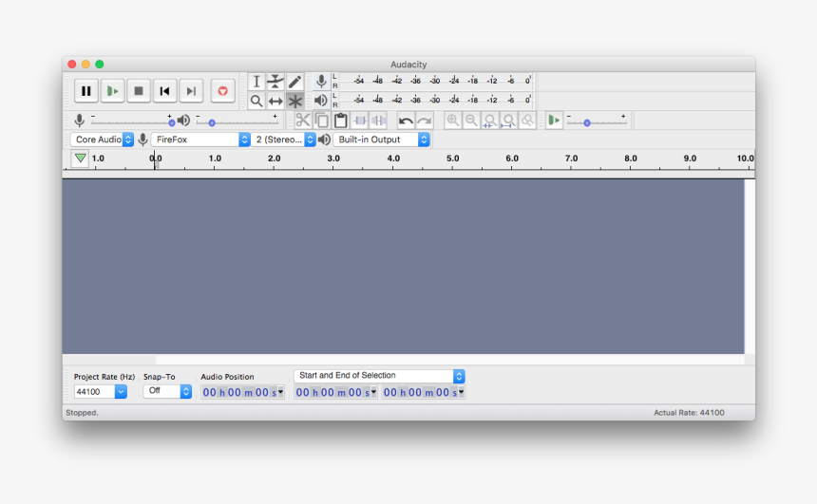Screen dimensions: 817x504
Task: Click the 'Audio Position' label
Action: point(227,377)
